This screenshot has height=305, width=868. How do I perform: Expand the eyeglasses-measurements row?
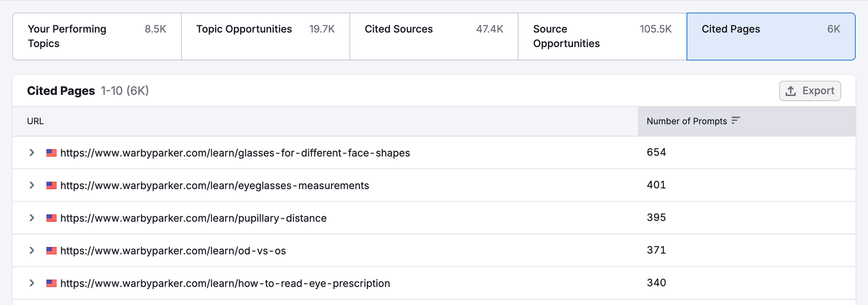click(32, 185)
